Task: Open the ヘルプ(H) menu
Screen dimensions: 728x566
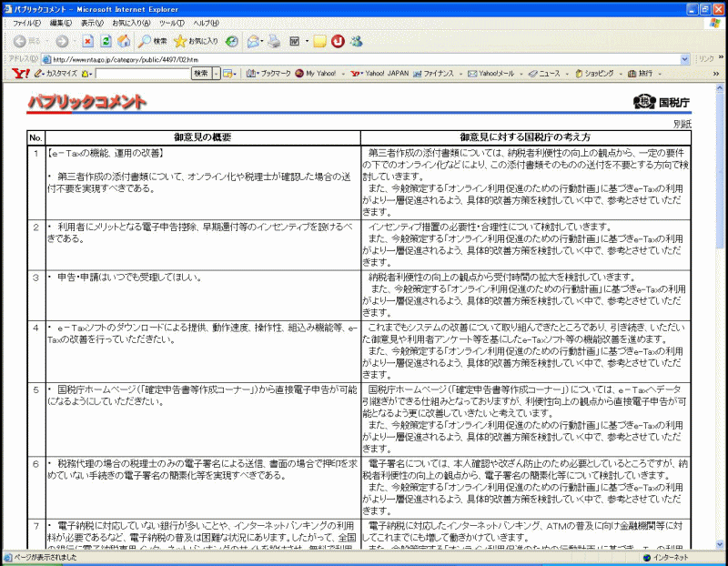Action: coord(206,23)
